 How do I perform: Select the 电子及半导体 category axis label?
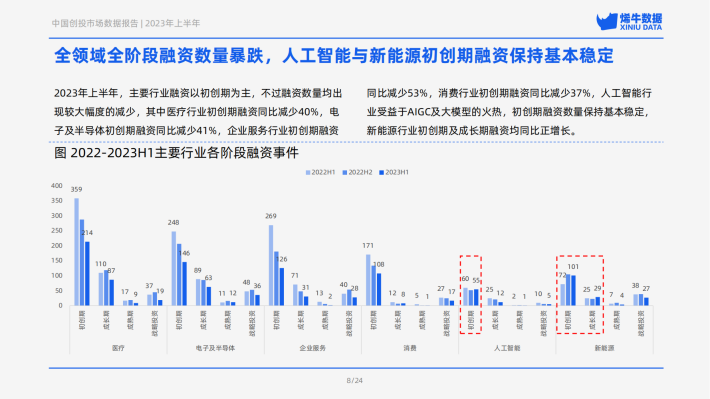tap(215, 348)
